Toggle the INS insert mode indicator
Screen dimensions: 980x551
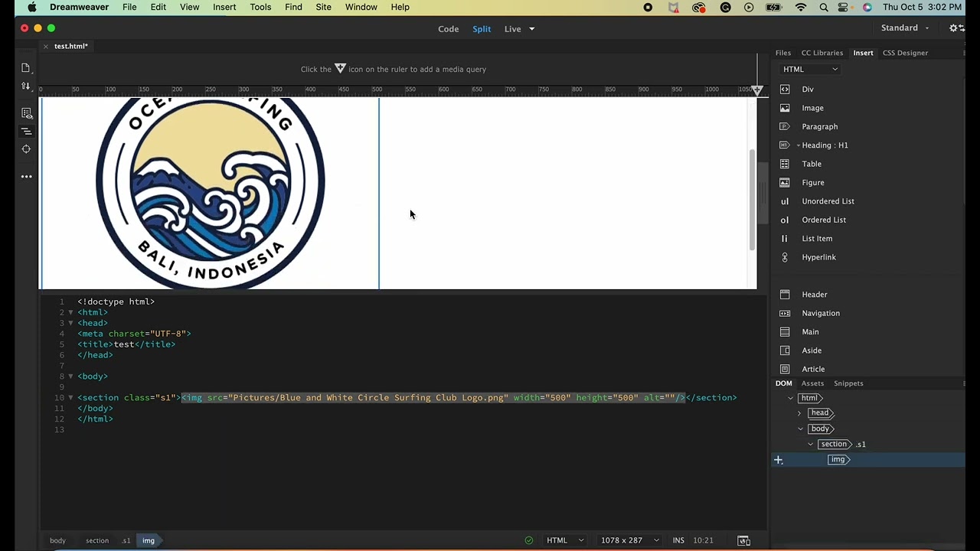point(678,540)
